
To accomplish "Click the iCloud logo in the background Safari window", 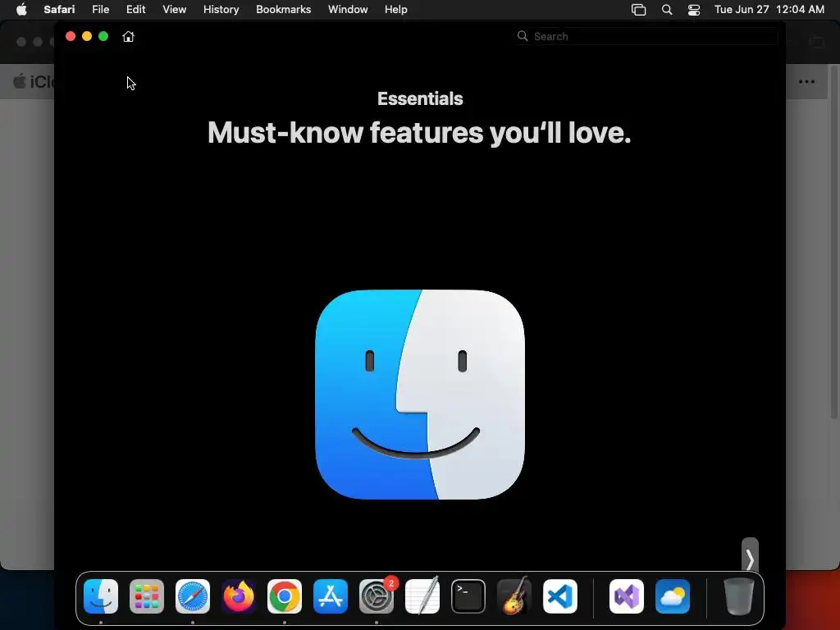I will pyautogui.click(x=33, y=81).
